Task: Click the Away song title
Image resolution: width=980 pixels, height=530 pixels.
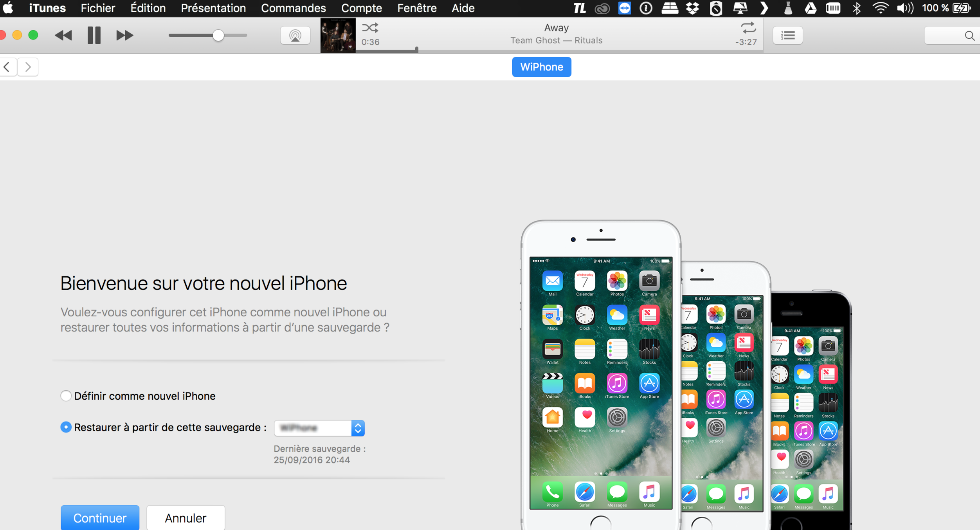Action: pos(556,28)
